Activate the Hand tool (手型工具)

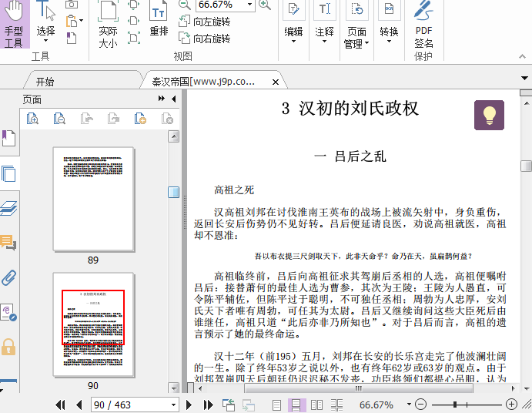pyautogui.click(x=15, y=24)
